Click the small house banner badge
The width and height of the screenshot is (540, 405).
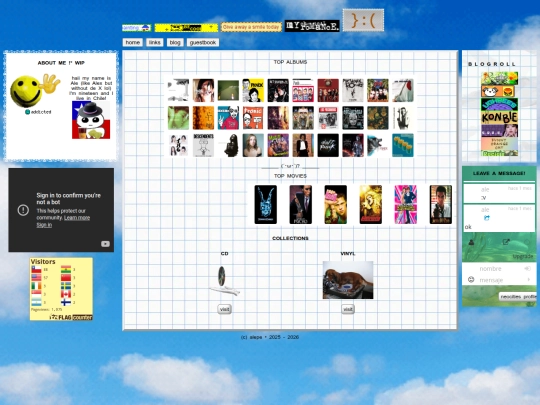[137, 28]
